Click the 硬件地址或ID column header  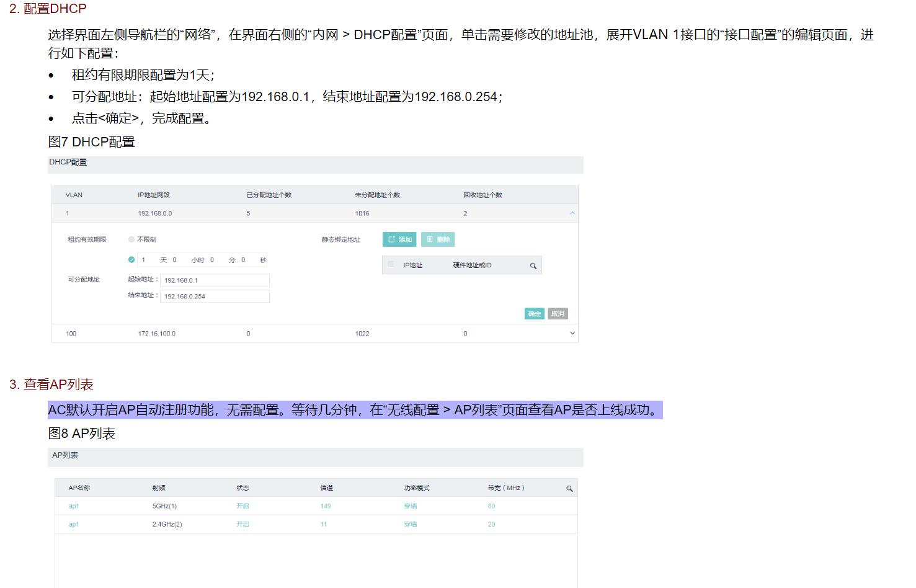pyautogui.click(x=473, y=265)
